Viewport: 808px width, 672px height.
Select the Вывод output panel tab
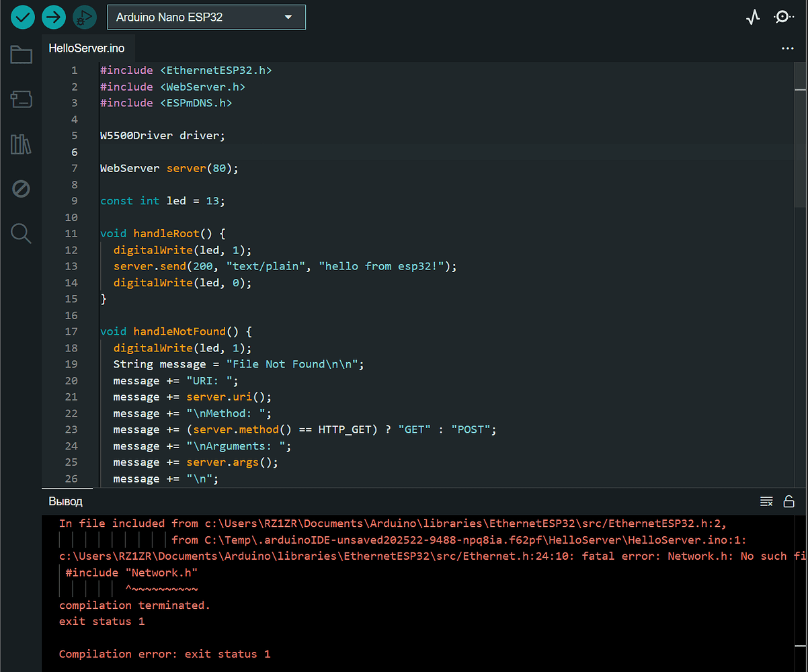[x=65, y=502]
